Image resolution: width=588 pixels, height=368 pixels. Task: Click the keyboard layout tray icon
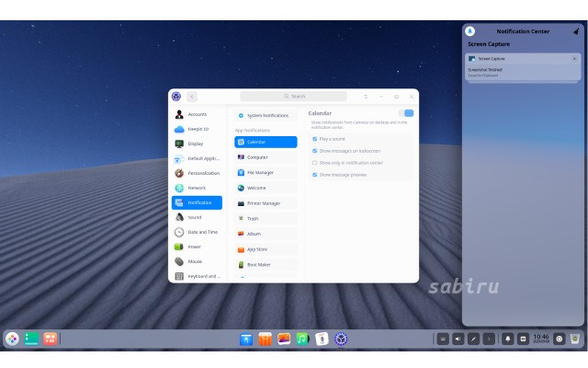point(443,339)
